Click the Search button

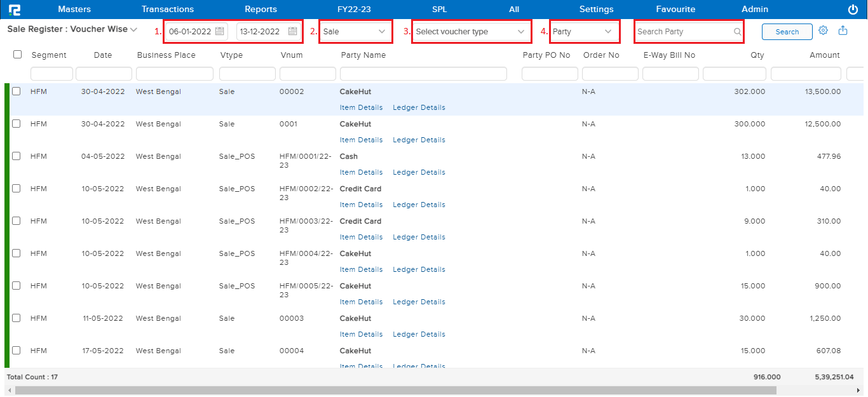coord(787,32)
